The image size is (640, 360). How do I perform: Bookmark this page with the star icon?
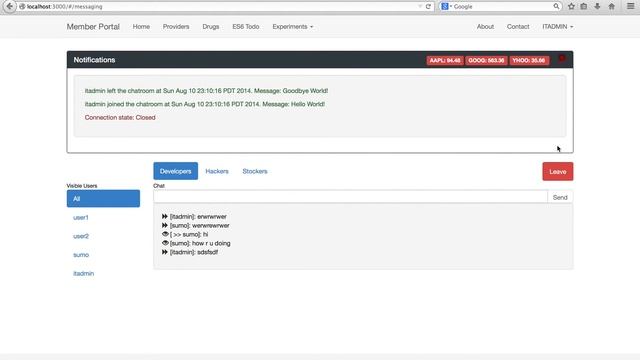tap(571, 7)
